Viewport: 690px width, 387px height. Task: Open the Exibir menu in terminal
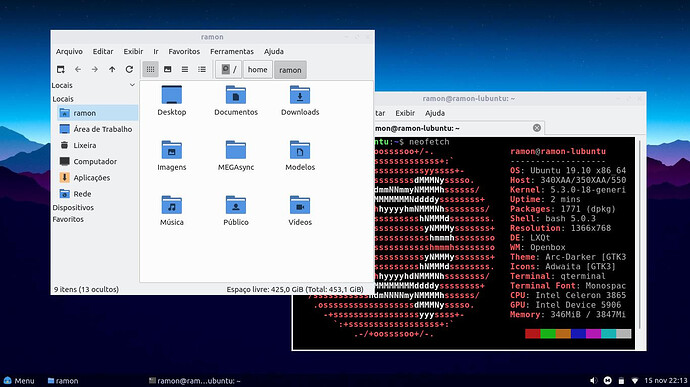(405, 113)
